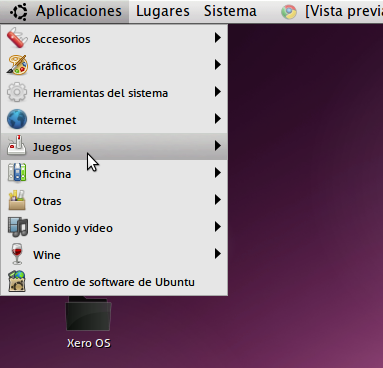Image resolution: width=383 pixels, height=368 pixels.
Task: Expand the Sonido y video arrow
Action: tap(218, 227)
